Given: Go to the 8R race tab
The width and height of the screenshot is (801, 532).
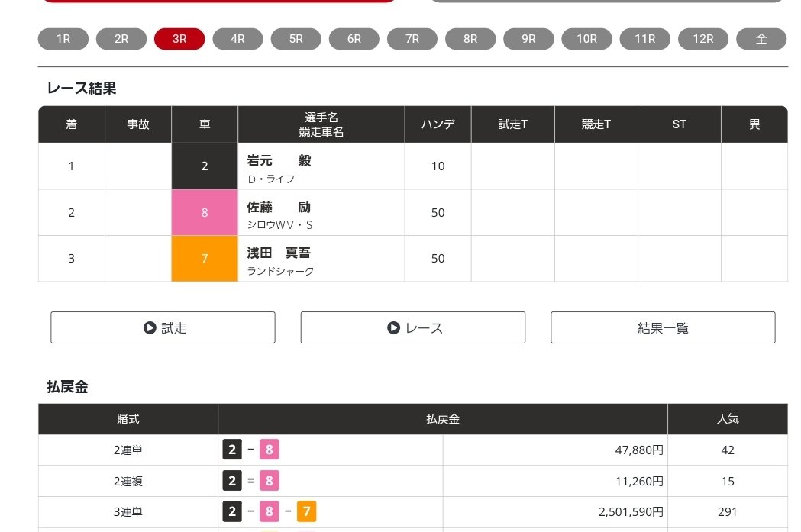Looking at the screenshot, I should 470,39.
